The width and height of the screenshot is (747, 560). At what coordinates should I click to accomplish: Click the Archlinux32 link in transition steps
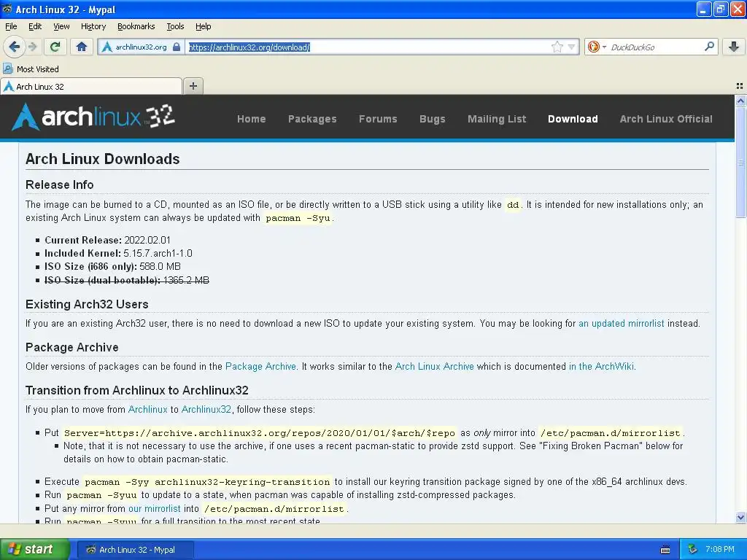pos(206,409)
